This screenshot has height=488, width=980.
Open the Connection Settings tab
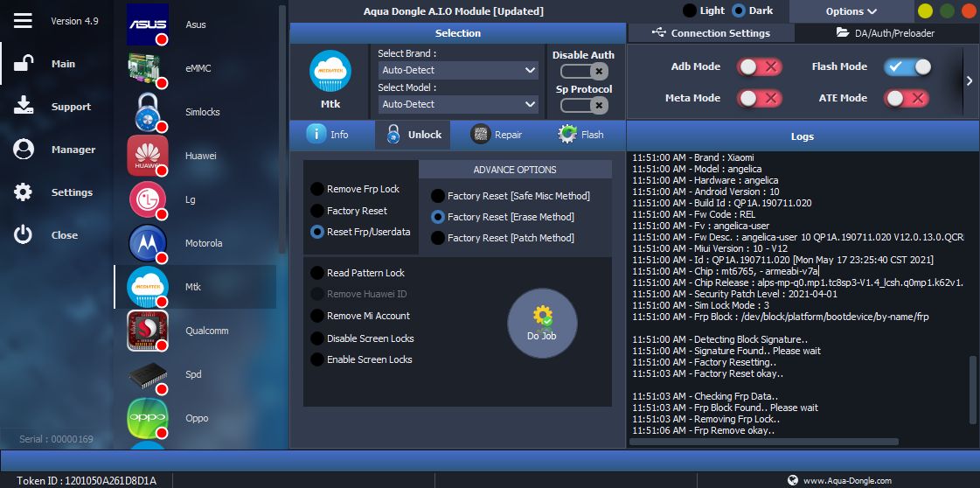(x=711, y=33)
